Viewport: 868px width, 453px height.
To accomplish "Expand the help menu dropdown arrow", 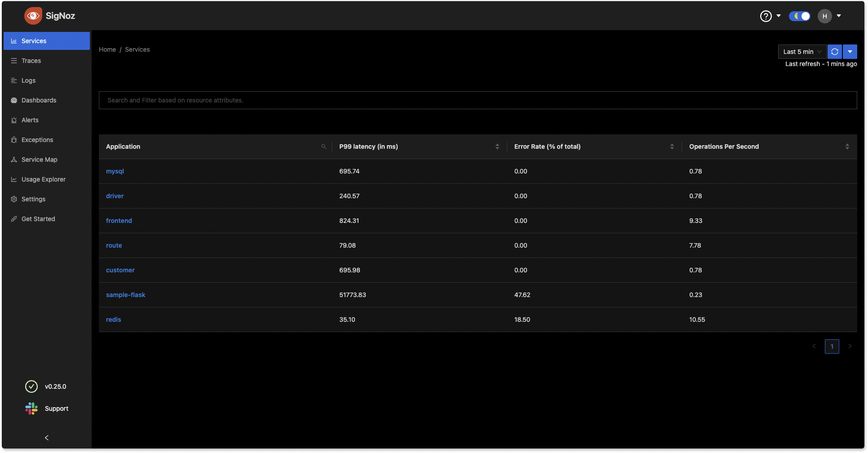I will [779, 16].
